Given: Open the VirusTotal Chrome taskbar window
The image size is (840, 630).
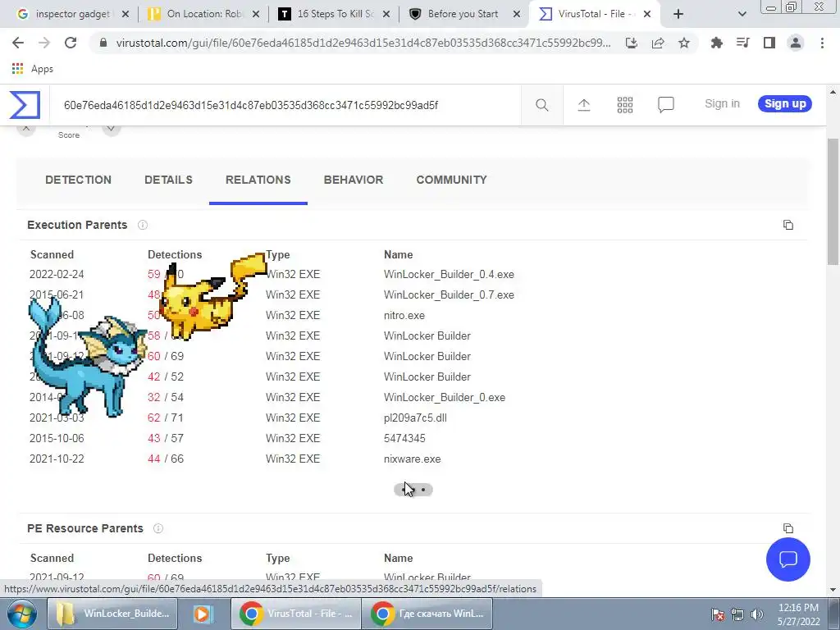Looking at the screenshot, I should pos(295,614).
